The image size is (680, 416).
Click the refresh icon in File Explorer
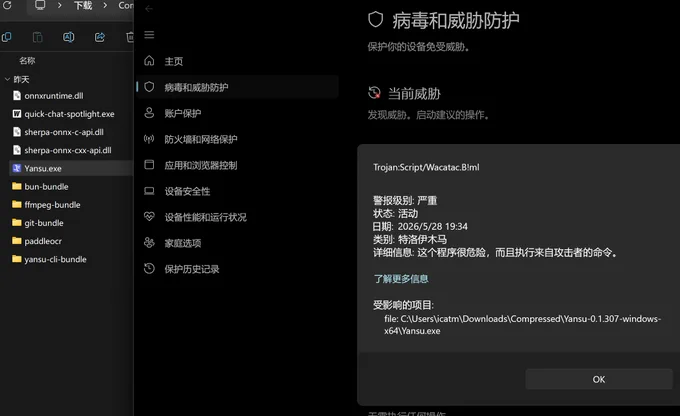tap(7, 5)
